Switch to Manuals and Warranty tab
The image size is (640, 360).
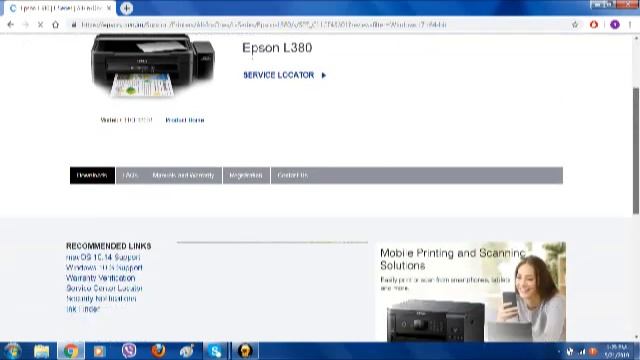pos(183,176)
